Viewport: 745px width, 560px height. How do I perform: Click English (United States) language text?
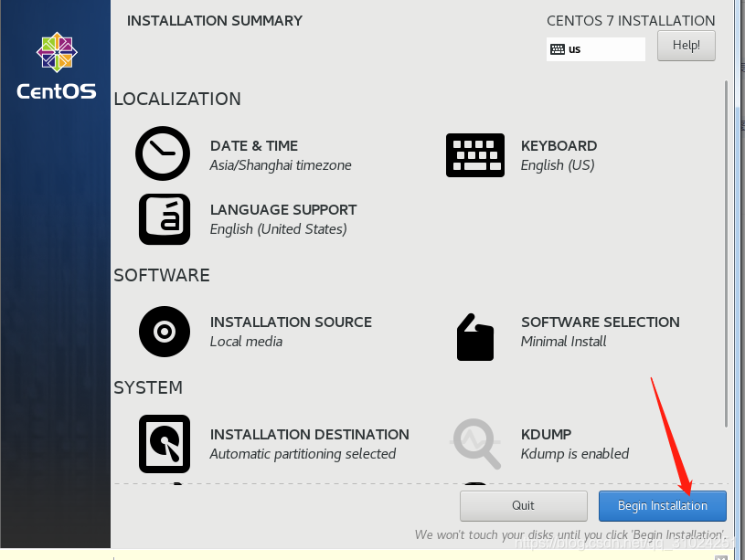point(279,229)
